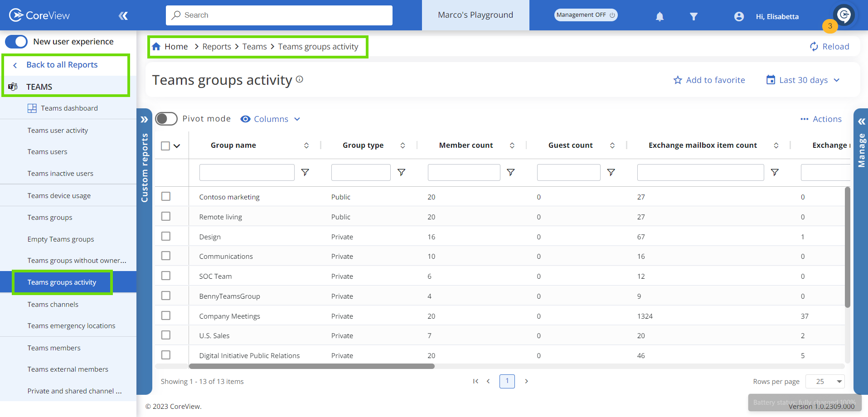The height and width of the screenshot is (417, 868).
Task: Click Teams in the breadcrumb
Action: pos(254,47)
